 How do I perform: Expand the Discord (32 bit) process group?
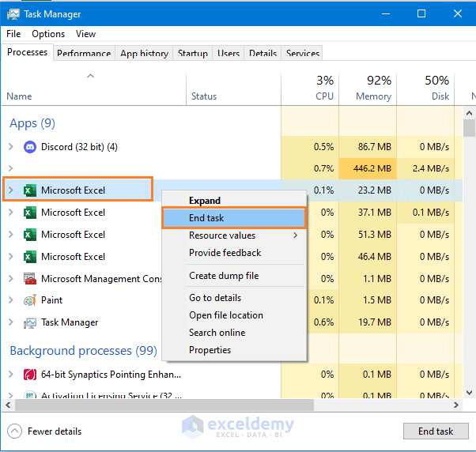[10, 147]
